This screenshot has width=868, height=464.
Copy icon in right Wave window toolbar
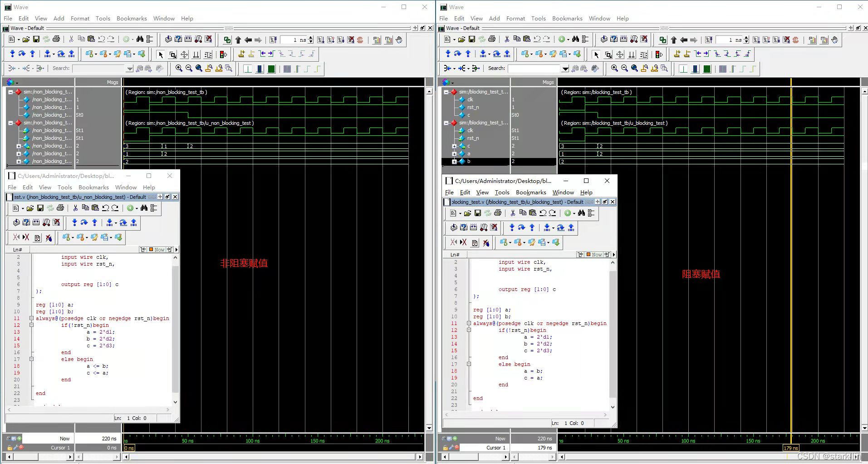coord(517,39)
